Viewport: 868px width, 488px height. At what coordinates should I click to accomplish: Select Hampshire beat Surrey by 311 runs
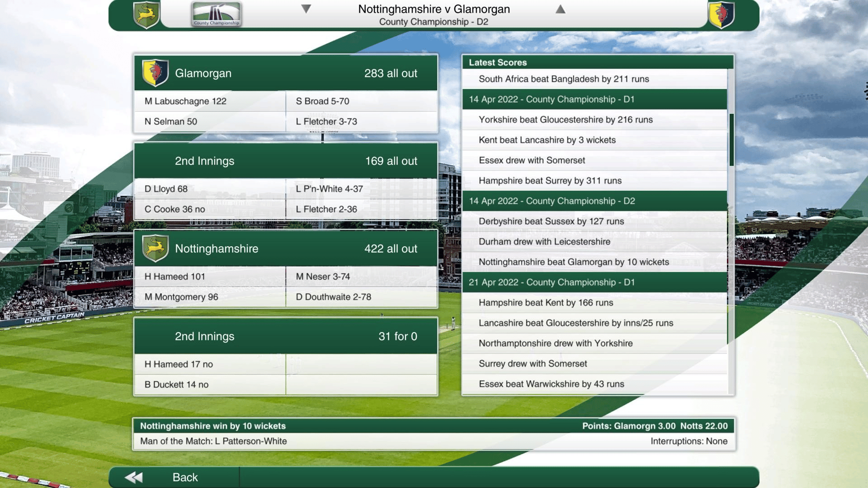[x=550, y=181]
